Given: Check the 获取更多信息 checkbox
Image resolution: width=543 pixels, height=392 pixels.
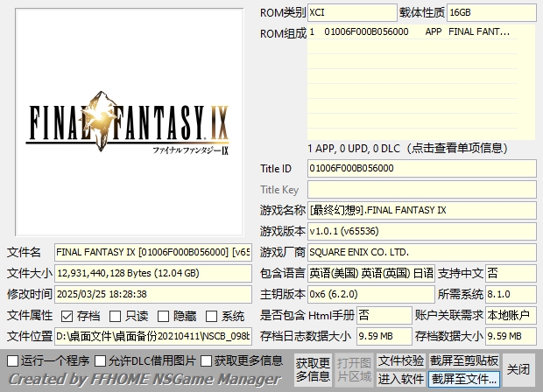Looking at the screenshot, I should click(206, 360).
